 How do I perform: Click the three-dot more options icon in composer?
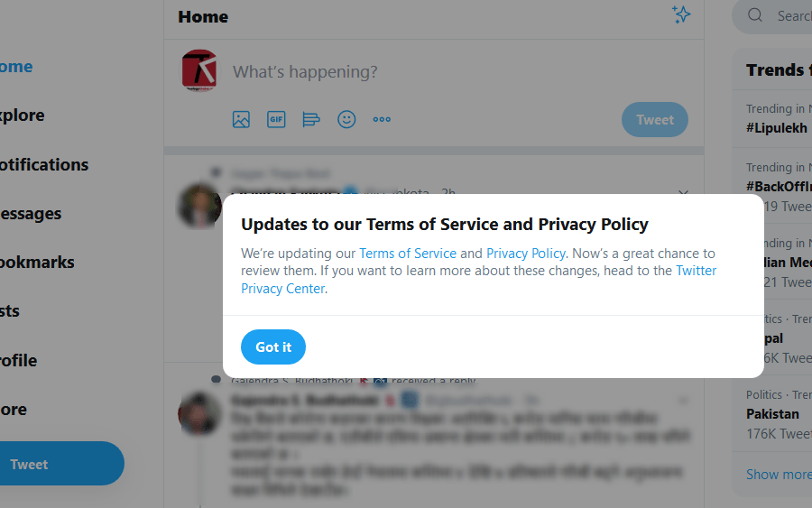coord(382,119)
